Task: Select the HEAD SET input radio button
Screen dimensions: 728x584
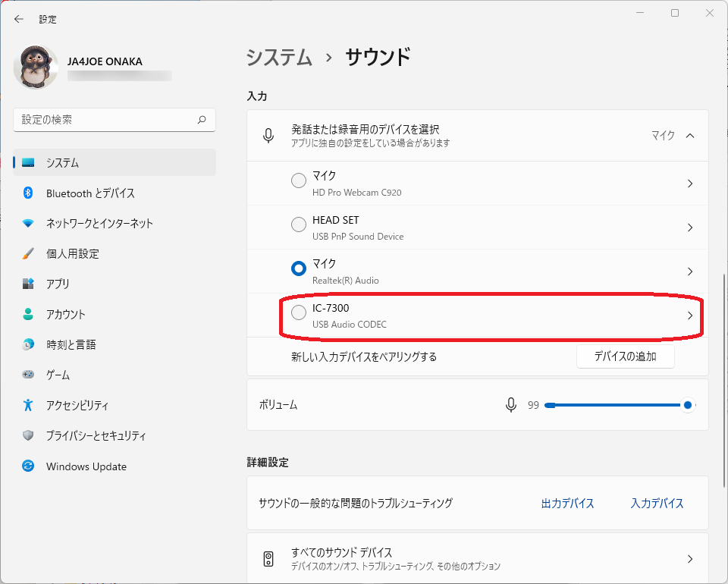Action: coord(299,224)
